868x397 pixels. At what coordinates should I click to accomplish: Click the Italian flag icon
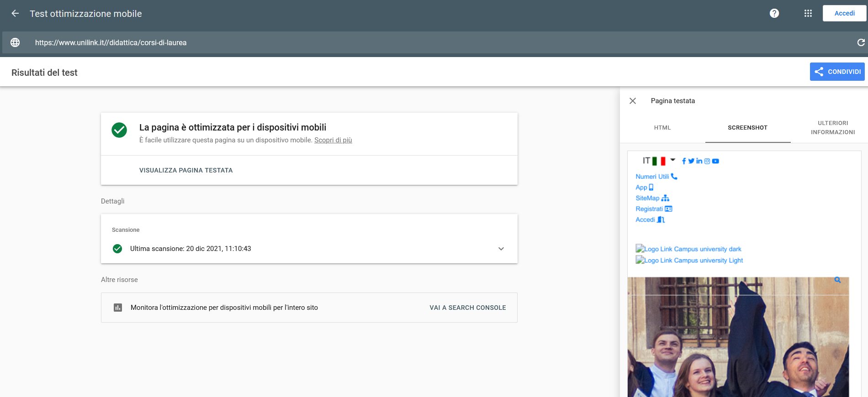tap(659, 161)
